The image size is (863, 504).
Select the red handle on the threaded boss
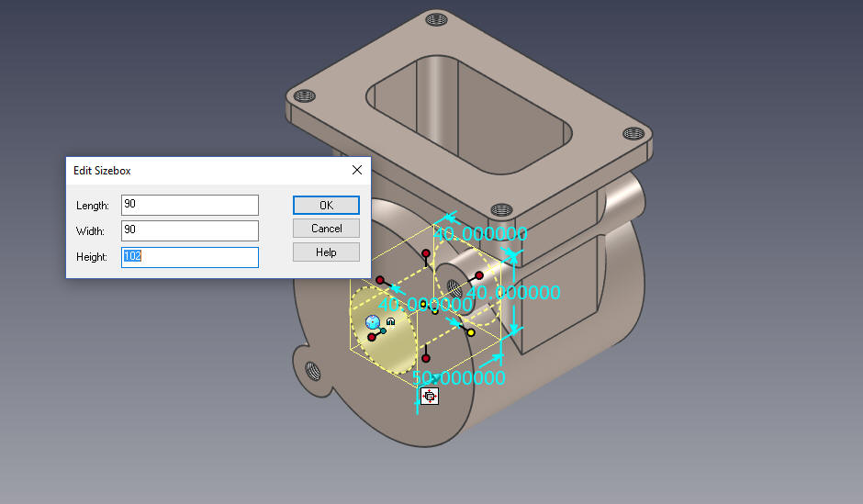coord(479,275)
